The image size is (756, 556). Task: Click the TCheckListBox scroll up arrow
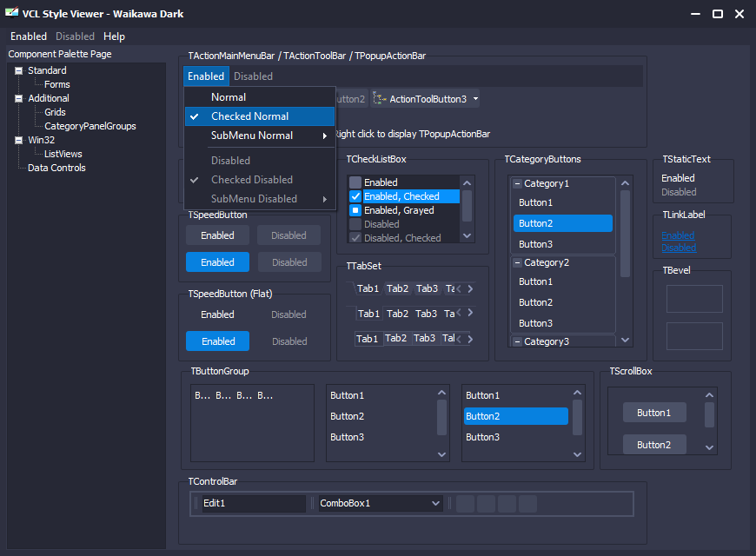click(x=467, y=182)
